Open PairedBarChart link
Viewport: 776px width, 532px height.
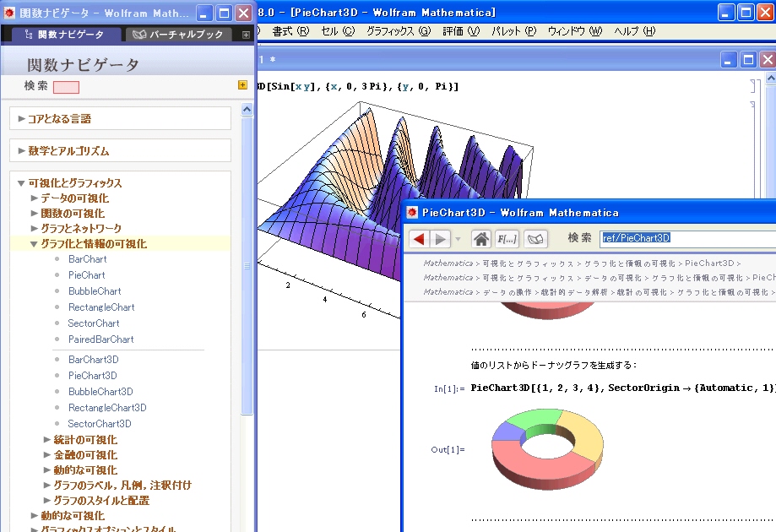[101, 339]
